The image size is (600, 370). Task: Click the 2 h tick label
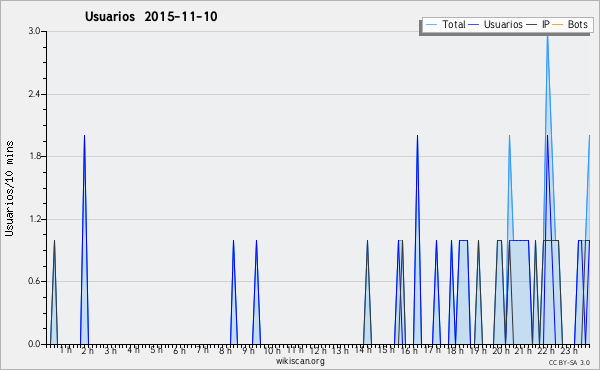tap(87, 350)
